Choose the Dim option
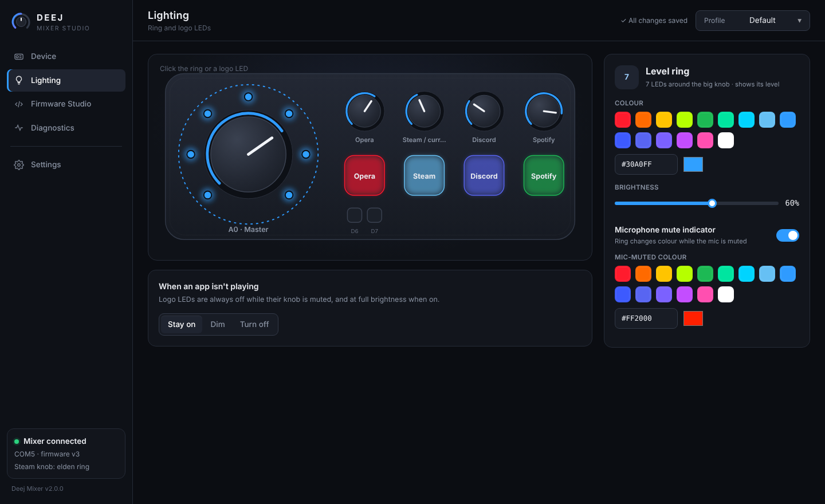 pos(218,324)
